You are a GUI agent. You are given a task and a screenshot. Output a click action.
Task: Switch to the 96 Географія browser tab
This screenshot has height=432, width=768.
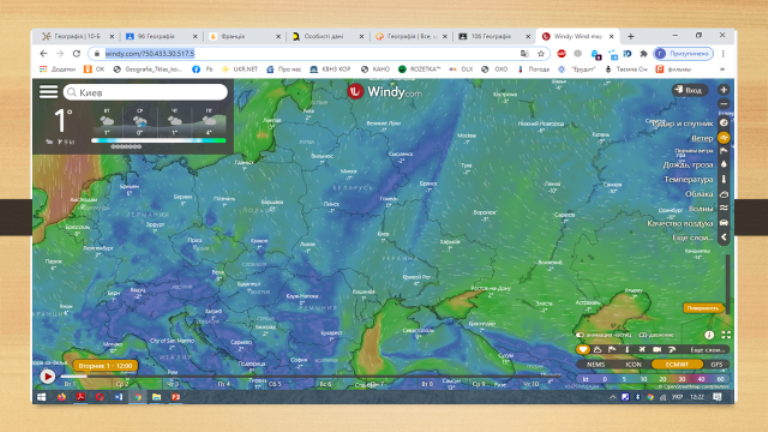pyautogui.click(x=161, y=36)
